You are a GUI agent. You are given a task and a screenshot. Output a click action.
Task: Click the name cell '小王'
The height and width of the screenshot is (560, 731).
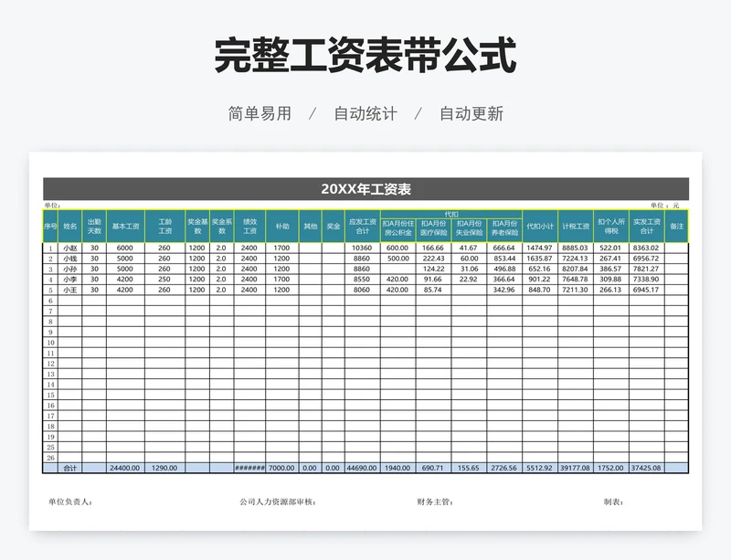click(70, 290)
